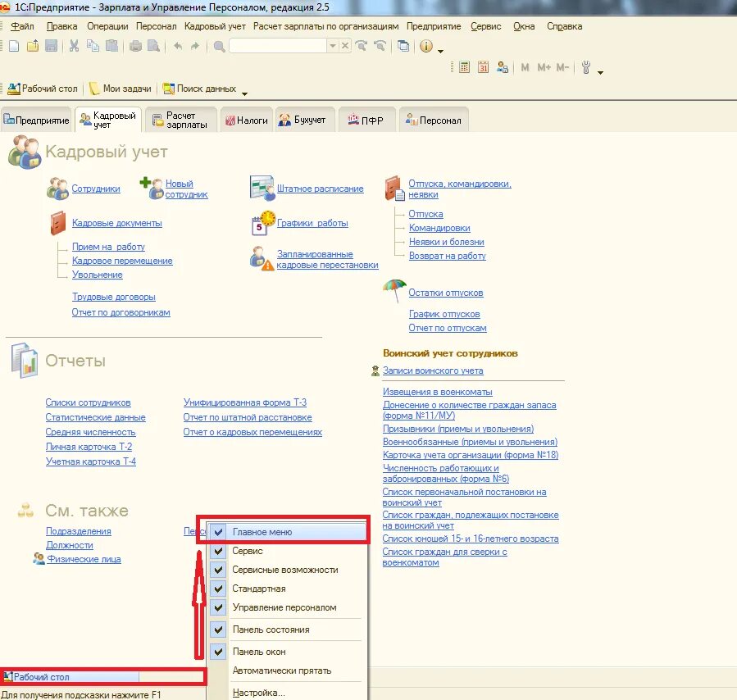
Task: Switch to Расчет зарплаты tab
Action: [181, 120]
